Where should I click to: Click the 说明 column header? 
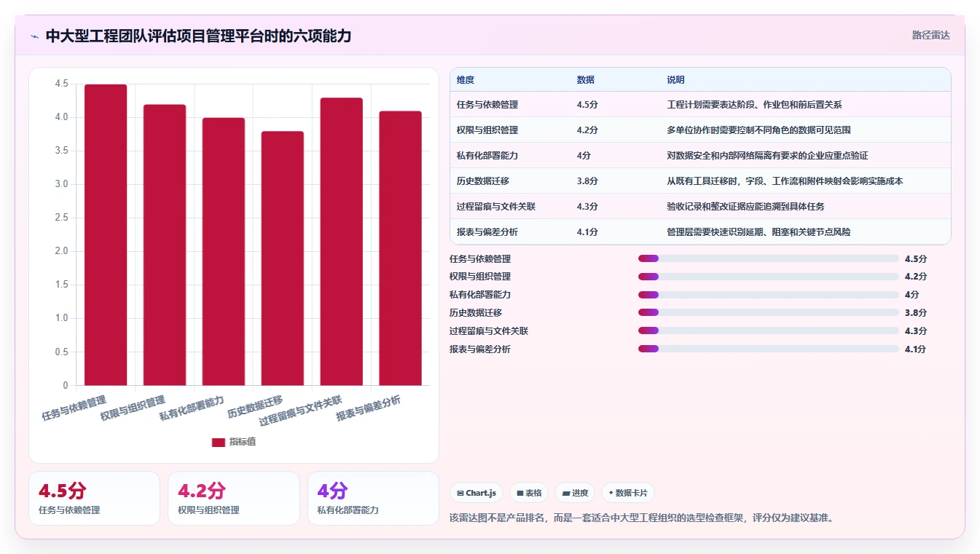click(675, 80)
